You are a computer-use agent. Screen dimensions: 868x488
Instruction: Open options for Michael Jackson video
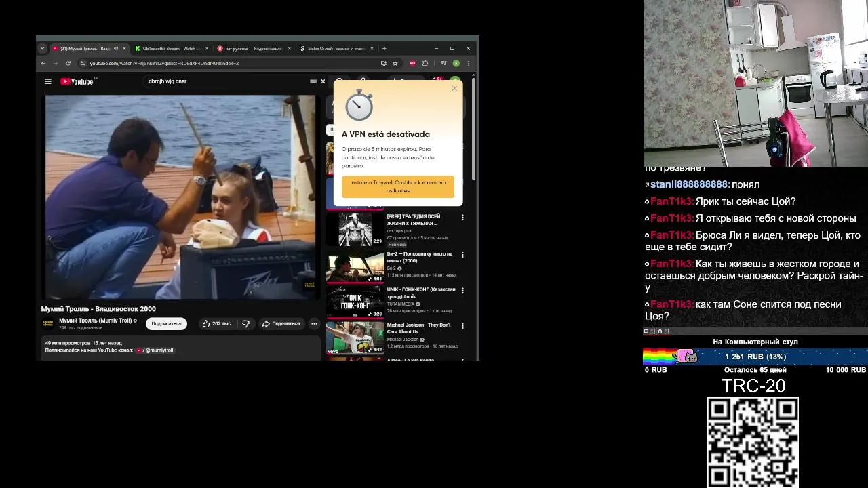click(462, 326)
